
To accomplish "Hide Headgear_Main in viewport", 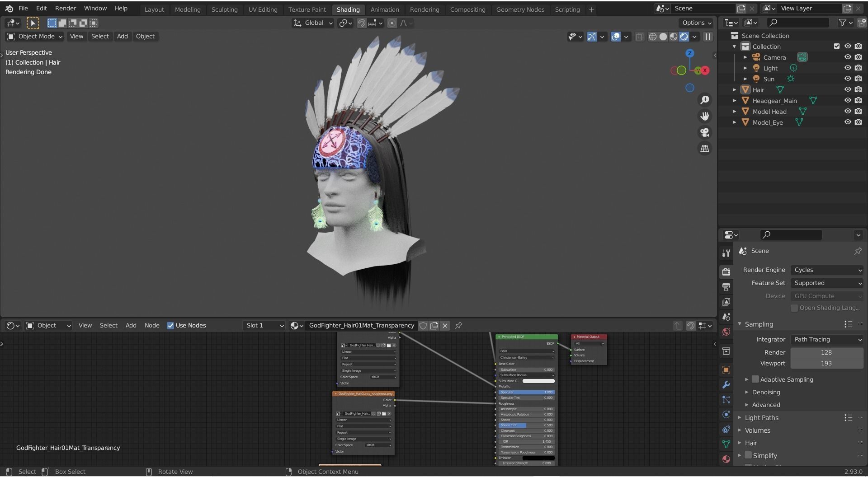I will [x=848, y=100].
